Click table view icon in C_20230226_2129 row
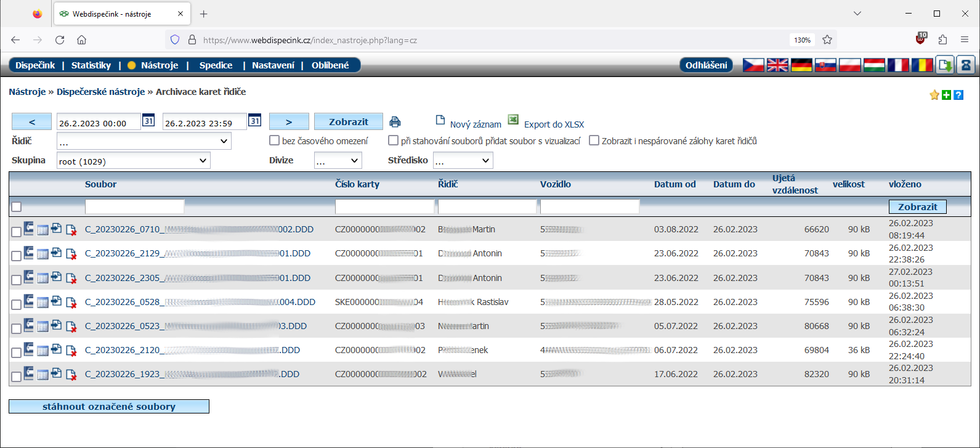Viewport: 980px width, 448px height. pyautogui.click(x=43, y=255)
